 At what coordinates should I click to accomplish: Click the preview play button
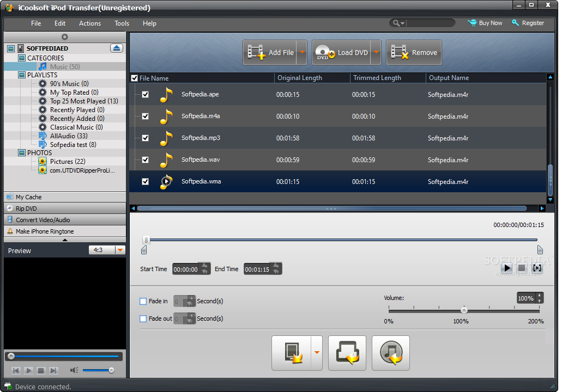click(29, 371)
